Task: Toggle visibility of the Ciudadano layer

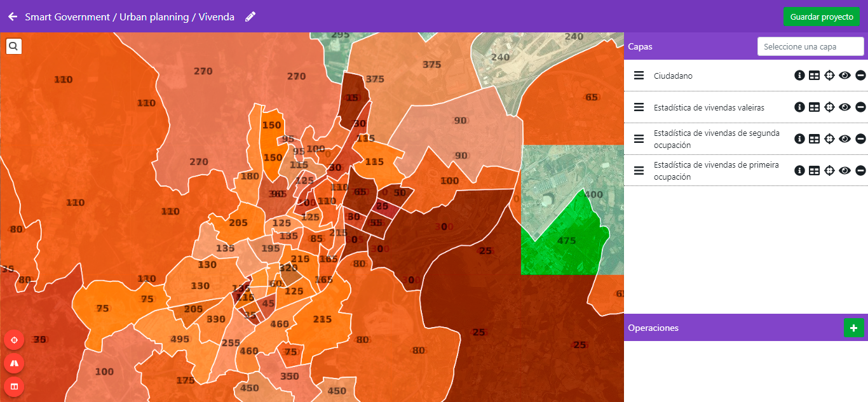Action: point(844,76)
